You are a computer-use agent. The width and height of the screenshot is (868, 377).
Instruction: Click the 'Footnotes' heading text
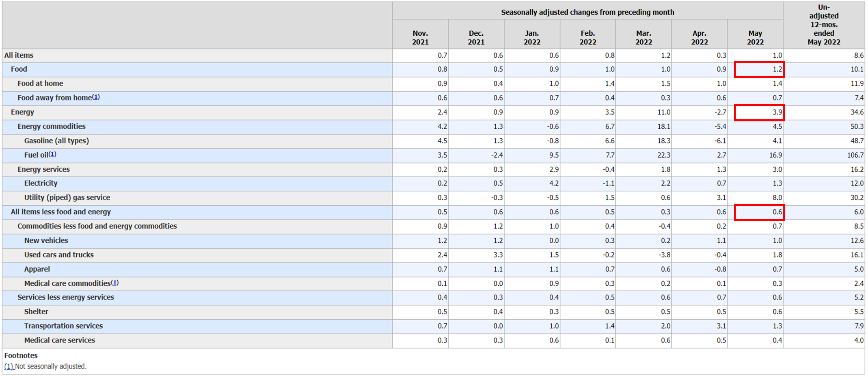click(x=21, y=355)
